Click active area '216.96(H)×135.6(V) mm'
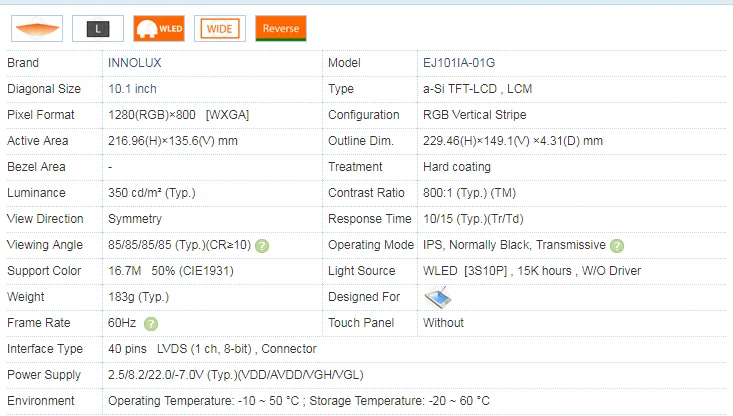 coord(173,141)
